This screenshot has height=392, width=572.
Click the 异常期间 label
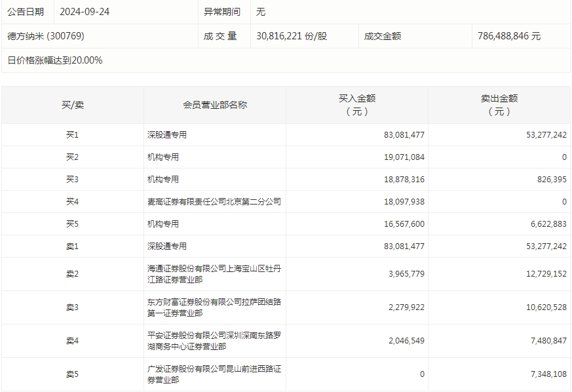tap(222, 12)
